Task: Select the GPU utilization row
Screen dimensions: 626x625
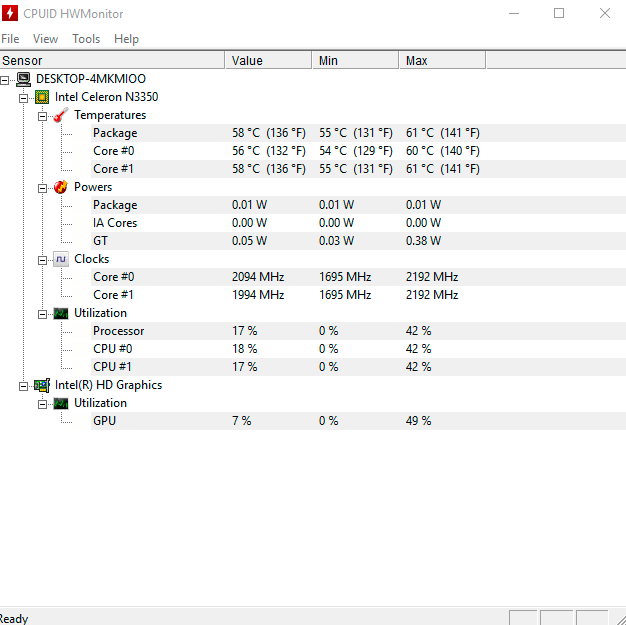Action: (x=104, y=421)
